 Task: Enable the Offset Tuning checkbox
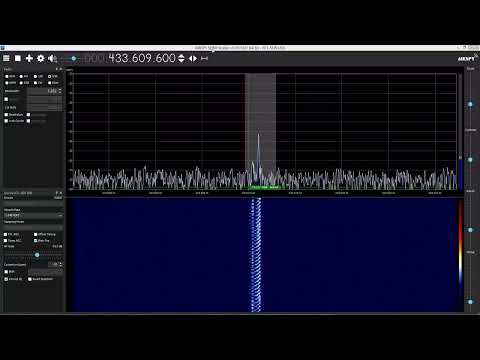[35, 234]
